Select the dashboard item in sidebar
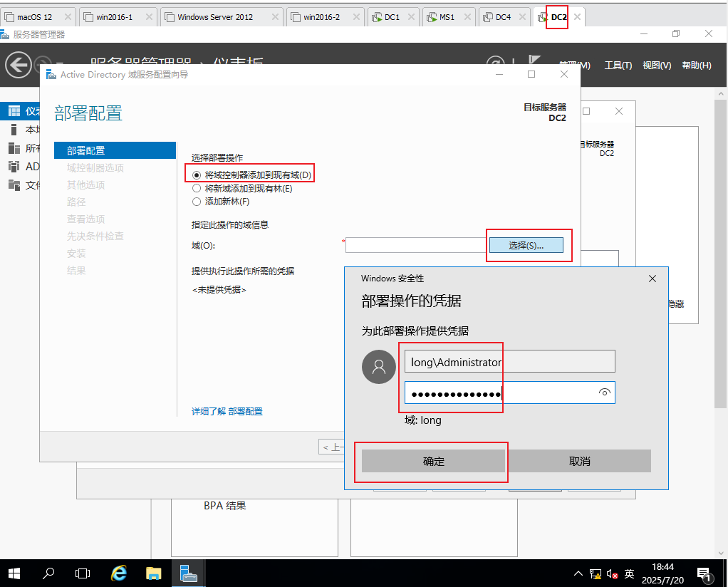 (x=20, y=111)
